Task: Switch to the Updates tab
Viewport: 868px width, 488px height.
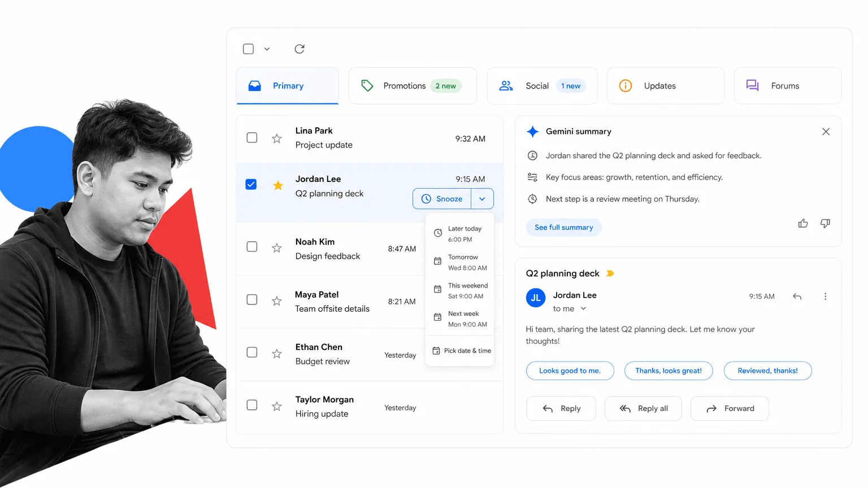Action: point(666,86)
